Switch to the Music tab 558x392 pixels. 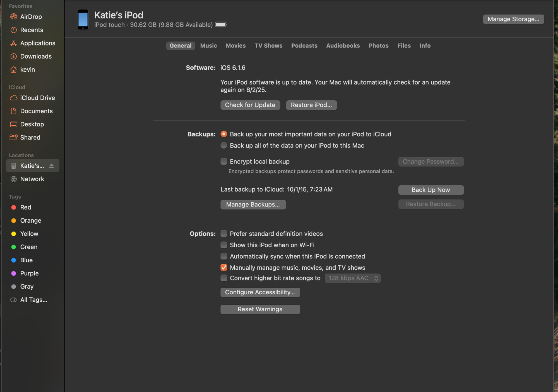point(208,45)
